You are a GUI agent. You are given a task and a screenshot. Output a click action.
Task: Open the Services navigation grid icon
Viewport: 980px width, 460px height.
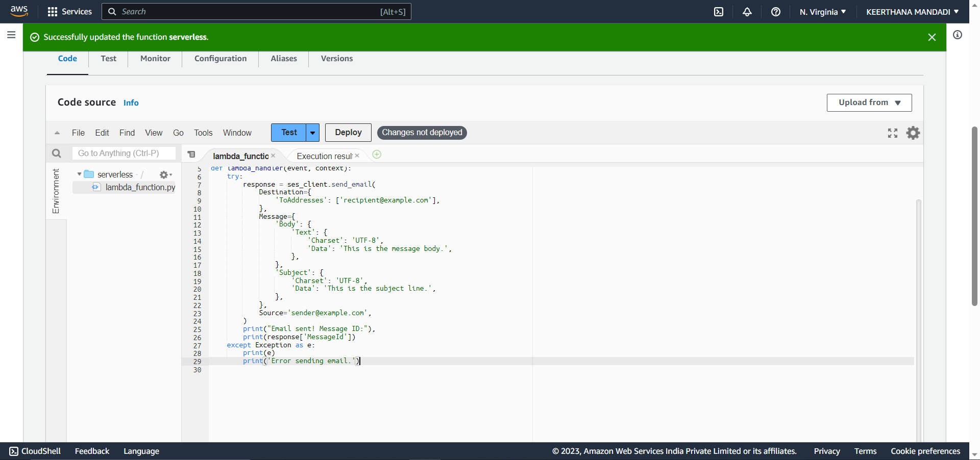(53, 11)
